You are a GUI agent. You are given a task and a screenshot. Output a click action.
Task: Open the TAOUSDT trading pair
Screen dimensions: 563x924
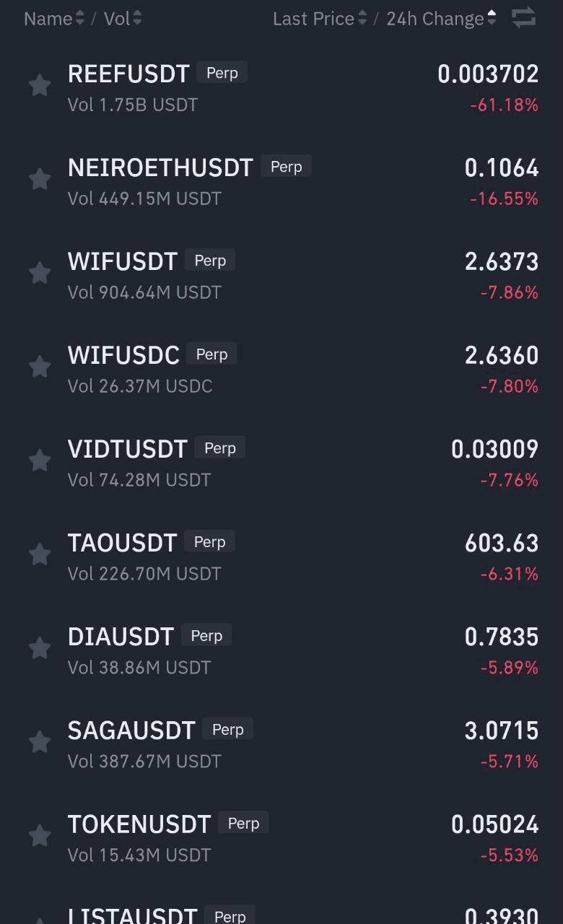click(x=281, y=557)
